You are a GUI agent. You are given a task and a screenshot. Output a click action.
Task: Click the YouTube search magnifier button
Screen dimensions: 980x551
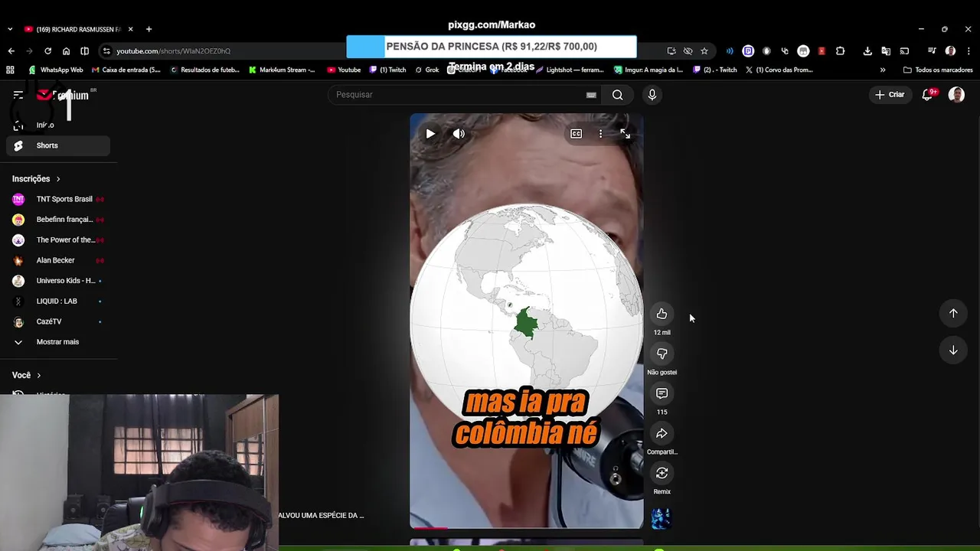pyautogui.click(x=617, y=95)
